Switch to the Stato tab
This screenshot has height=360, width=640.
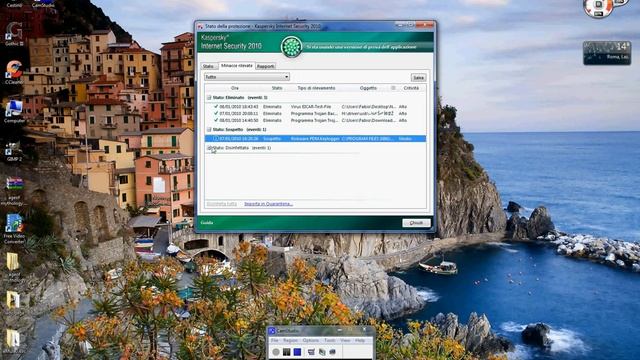pos(209,66)
